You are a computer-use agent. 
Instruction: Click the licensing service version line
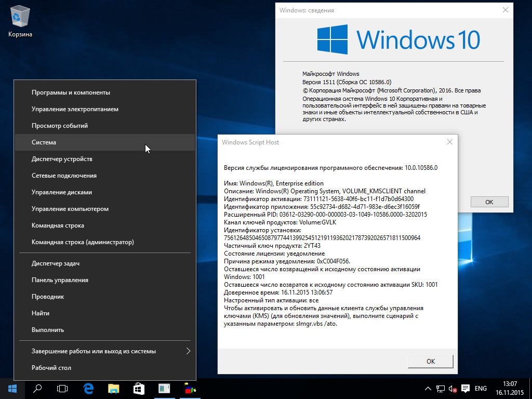point(331,168)
